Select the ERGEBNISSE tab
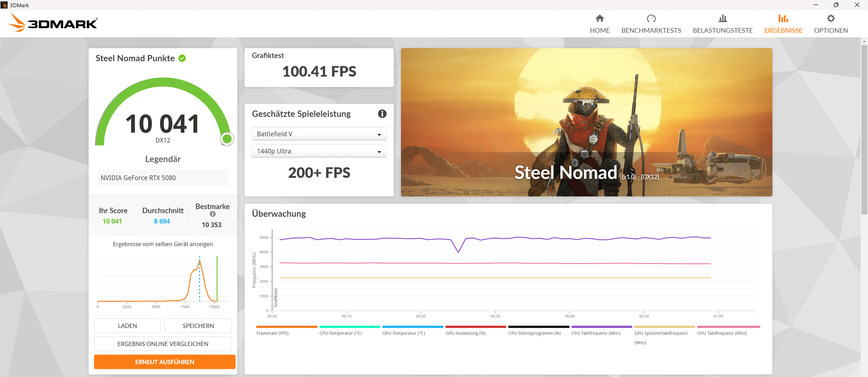Viewport: 868px width, 377px height. tap(783, 24)
